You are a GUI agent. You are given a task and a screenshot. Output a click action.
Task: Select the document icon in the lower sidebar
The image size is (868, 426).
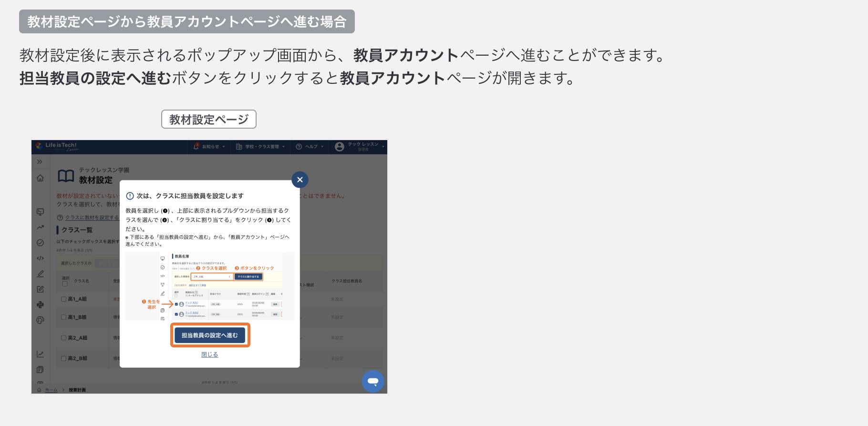pos(40,370)
